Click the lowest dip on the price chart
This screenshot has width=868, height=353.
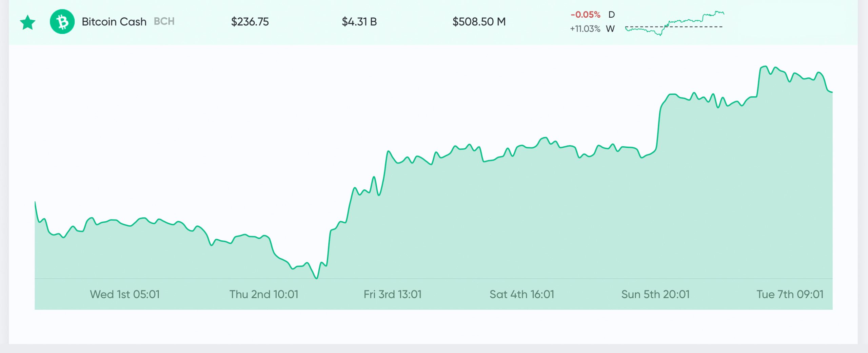tap(316, 278)
